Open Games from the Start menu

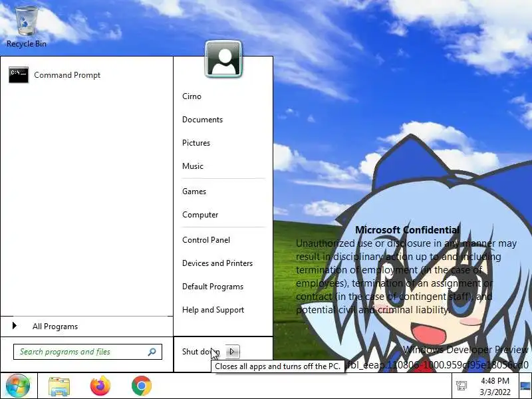pos(194,192)
